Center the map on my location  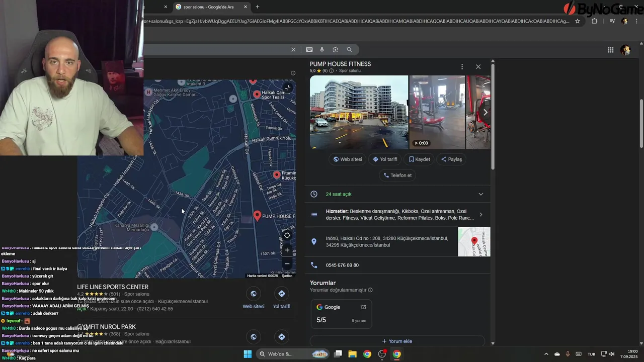[287, 235]
